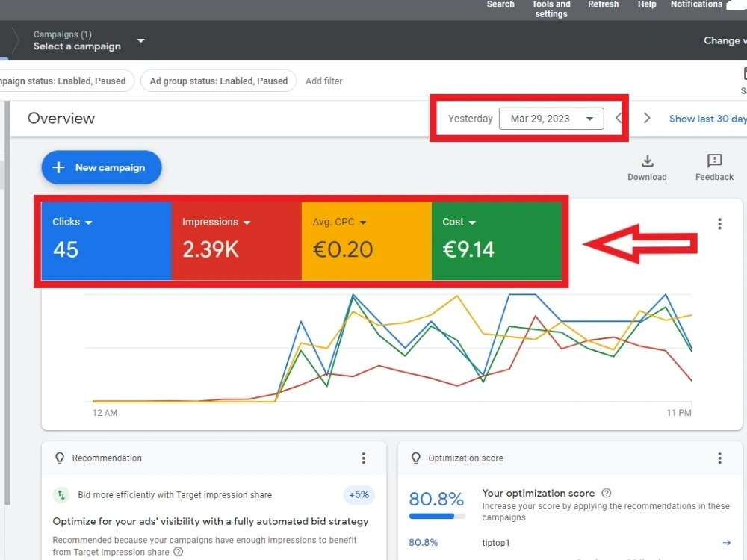Click Ad group status: Enabled, Paused filter chip
Image resolution: width=747 pixels, height=560 pixels.
click(x=218, y=81)
